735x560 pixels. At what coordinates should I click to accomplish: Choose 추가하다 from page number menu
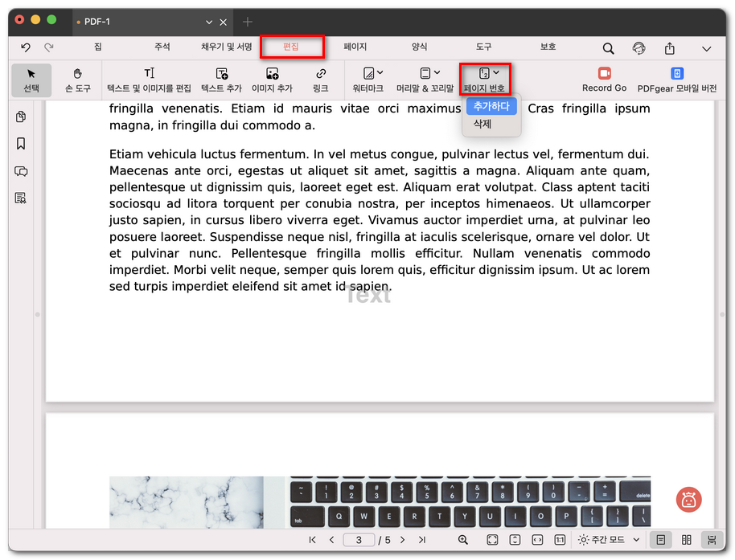tap(491, 106)
